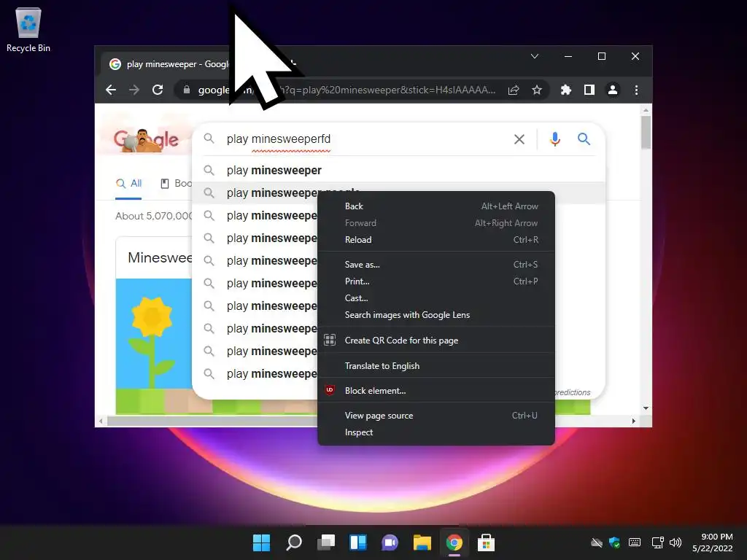Select Save as... menu entry
The height and width of the screenshot is (560, 747).
(436, 264)
